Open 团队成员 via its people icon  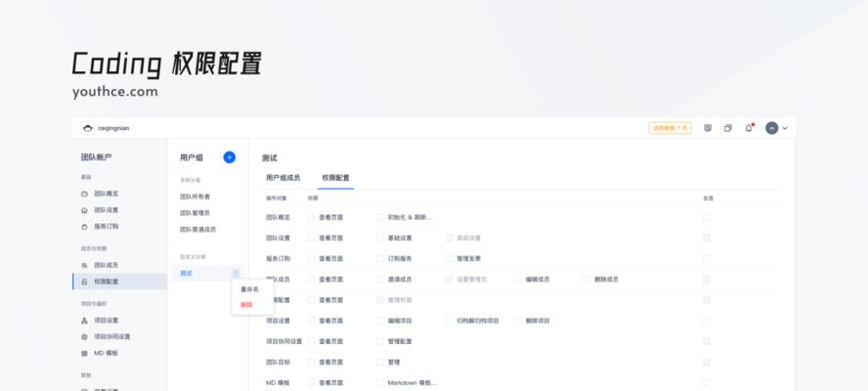84,266
